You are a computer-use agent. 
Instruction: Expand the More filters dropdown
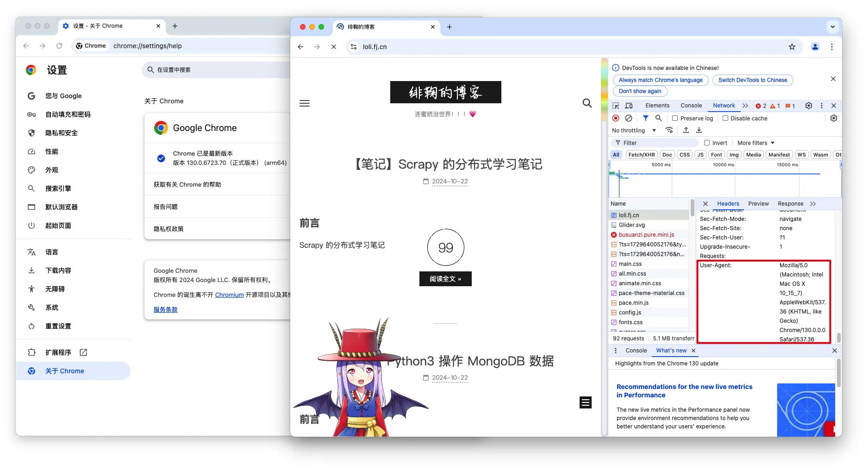(756, 143)
